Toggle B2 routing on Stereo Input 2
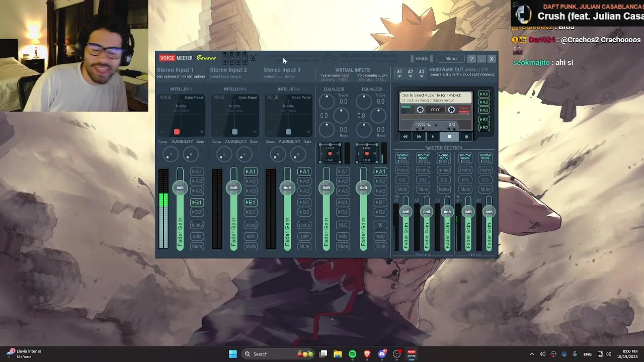Screen dimensions: 644x362 pos(251,212)
